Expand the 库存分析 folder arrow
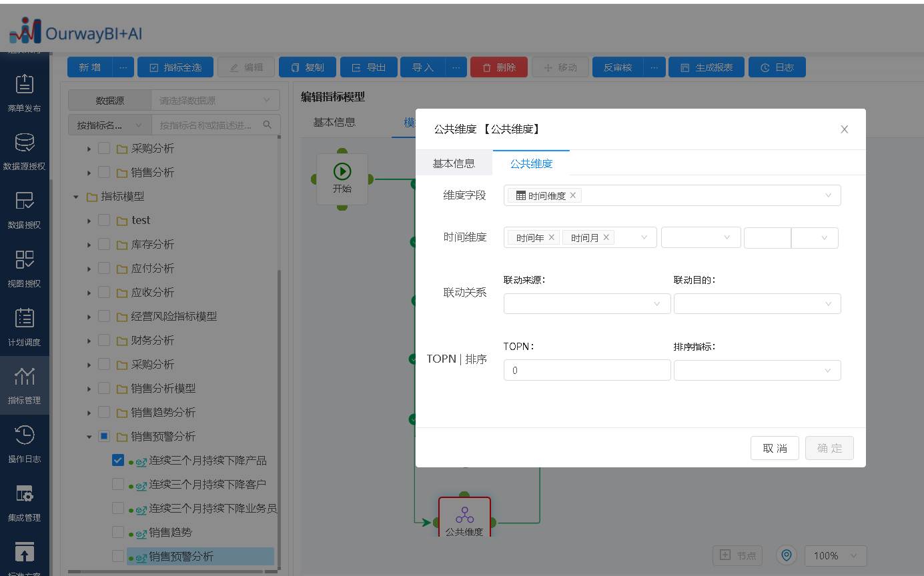This screenshot has height=576, width=924. [x=89, y=245]
